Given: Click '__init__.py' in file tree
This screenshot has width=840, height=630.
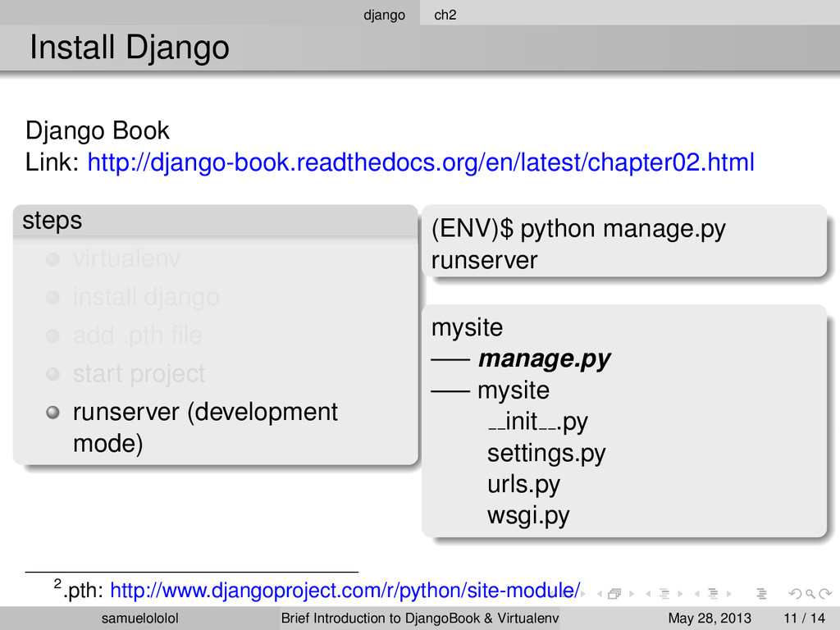Looking at the screenshot, I should (537, 422).
